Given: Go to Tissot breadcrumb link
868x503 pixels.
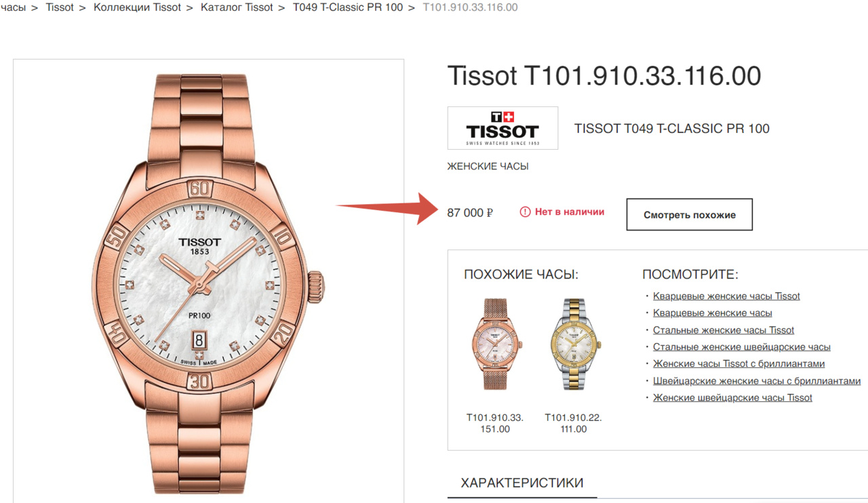Looking at the screenshot, I should pos(60,7).
